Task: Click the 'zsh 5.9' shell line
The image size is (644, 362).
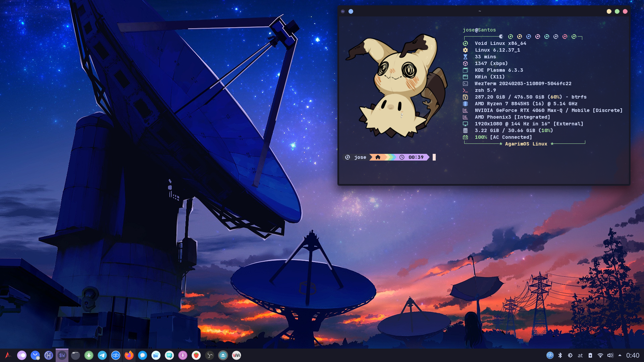Action: coord(485,90)
